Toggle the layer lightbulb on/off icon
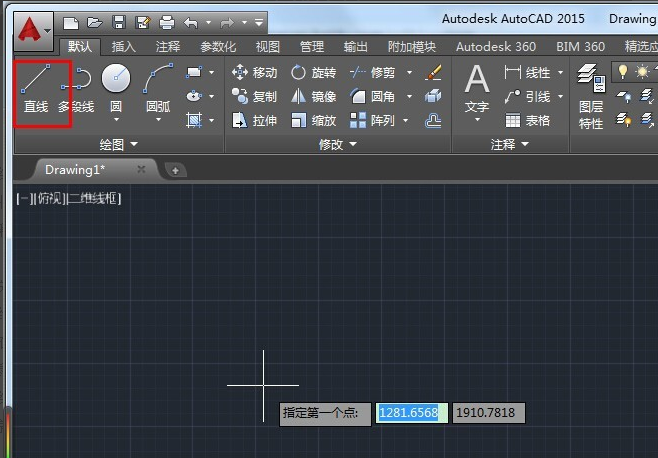The height and width of the screenshot is (458, 658). 623,71
